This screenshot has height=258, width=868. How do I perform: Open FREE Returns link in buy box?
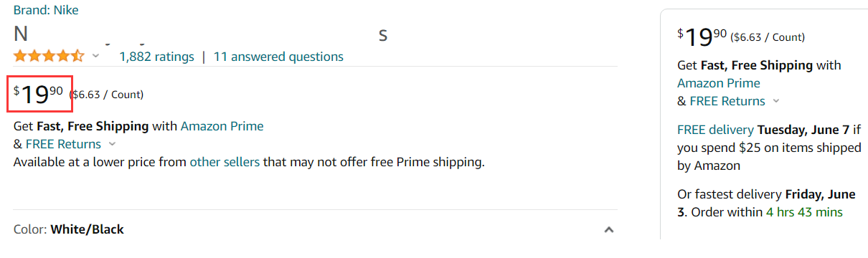[x=727, y=101]
